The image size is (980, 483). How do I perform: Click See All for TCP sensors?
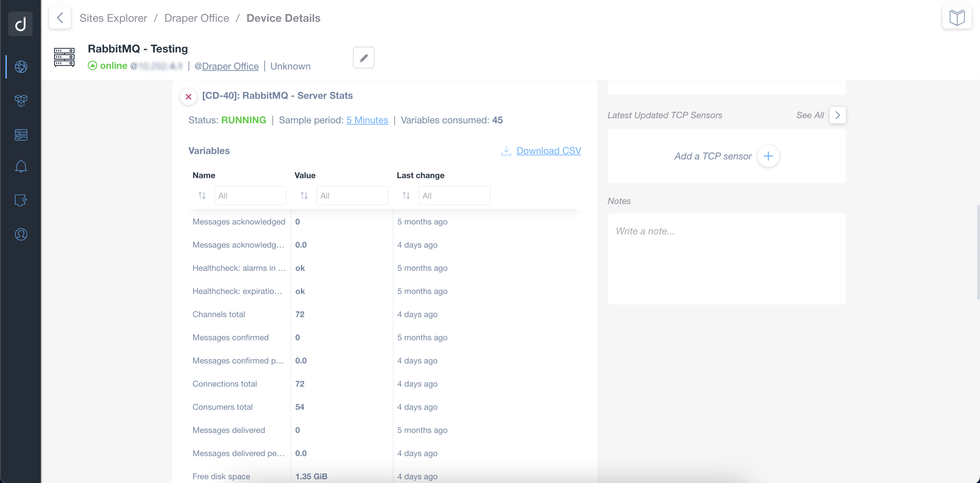[810, 115]
